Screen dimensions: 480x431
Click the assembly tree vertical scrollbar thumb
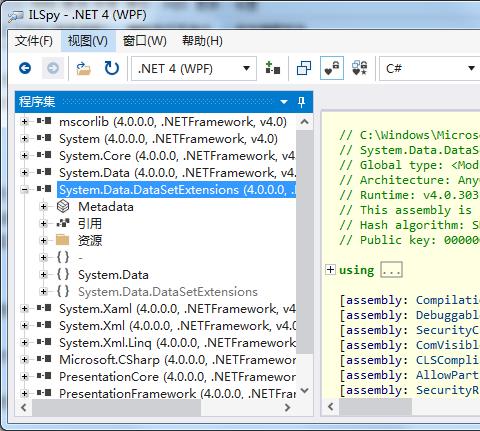tap(304, 241)
